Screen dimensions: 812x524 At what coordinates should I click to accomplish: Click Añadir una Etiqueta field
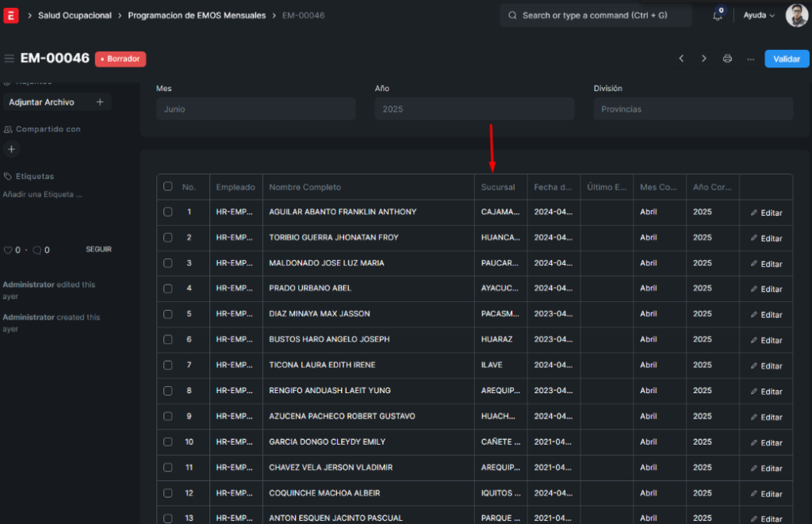point(43,195)
